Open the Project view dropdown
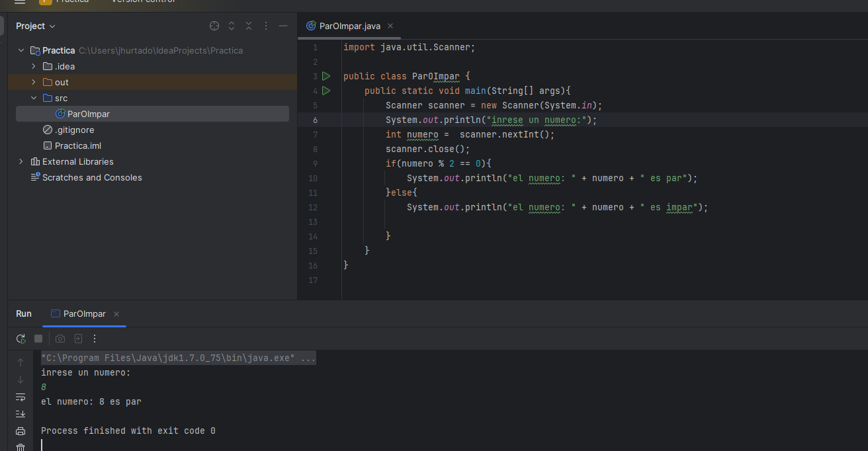Image resolution: width=868 pixels, height=451 pixels. point(36,26)
